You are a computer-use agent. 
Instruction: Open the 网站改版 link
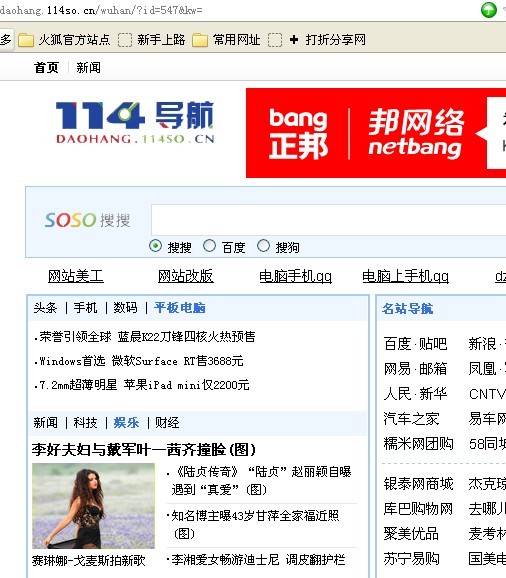186,276
